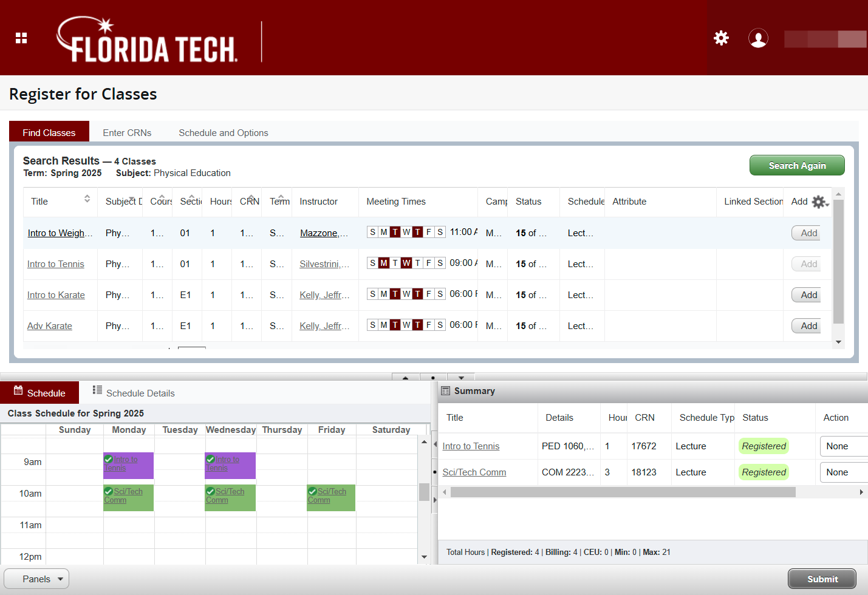Click the Friday Sci/Tech Comm block

(x=331, y=497)
